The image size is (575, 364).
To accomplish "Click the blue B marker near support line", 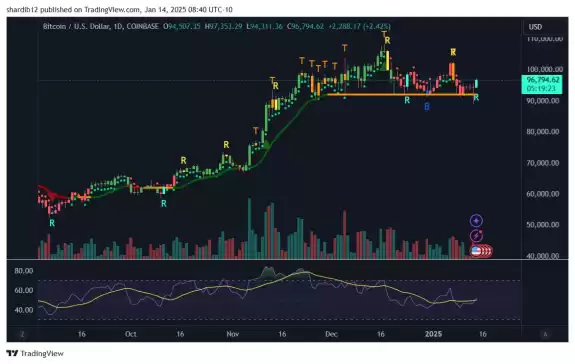I will tap(427, 107).
